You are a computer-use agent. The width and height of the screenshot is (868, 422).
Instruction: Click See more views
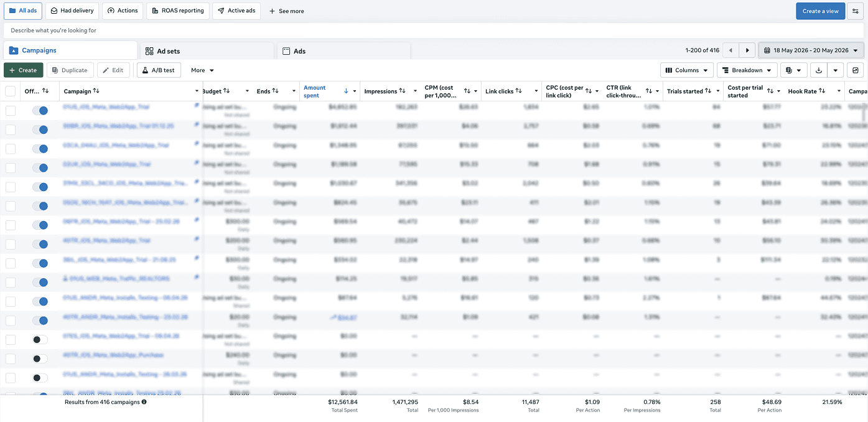(286, 11)
